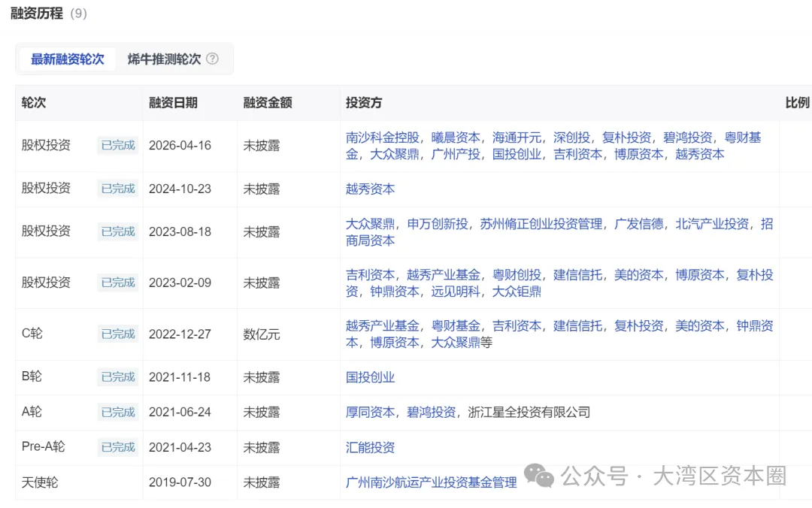Open 广发信德 investor link

[x=638, y=224]
